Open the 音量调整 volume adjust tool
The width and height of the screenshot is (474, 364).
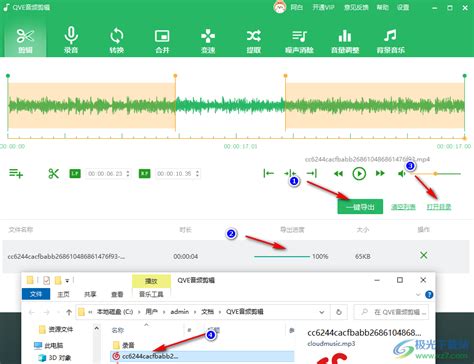point(345,40)
